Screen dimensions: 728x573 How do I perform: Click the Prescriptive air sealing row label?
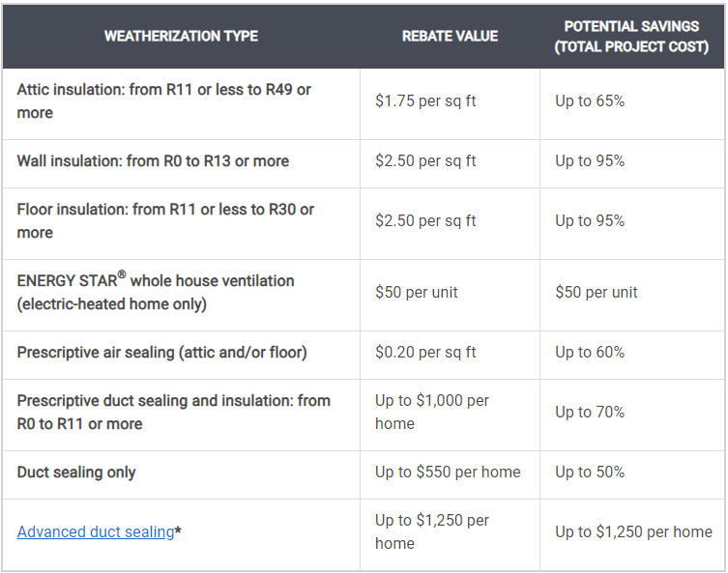click(162, 353)
